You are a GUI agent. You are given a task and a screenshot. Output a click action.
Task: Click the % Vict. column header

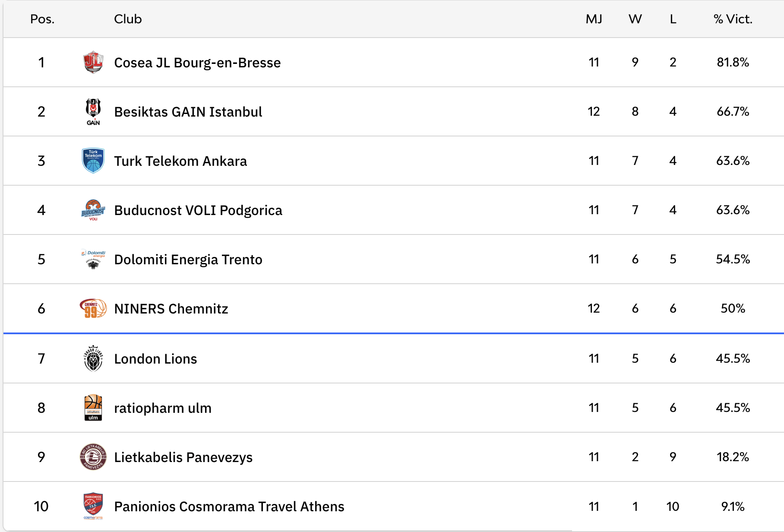click(733, 19)
